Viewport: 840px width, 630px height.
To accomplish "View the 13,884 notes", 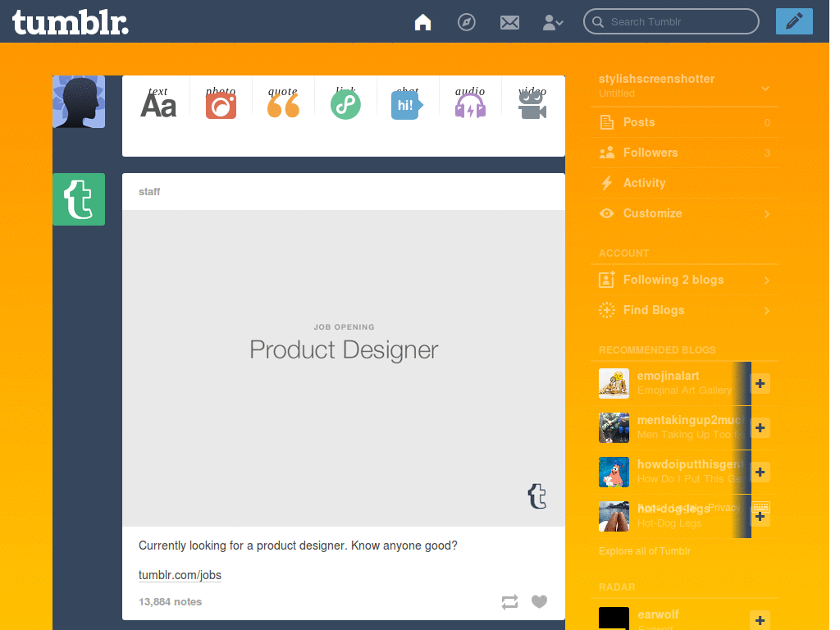I will point(170,601).
